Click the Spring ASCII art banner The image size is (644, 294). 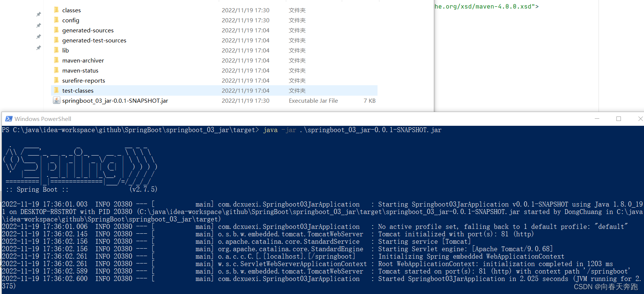click(80, 166)
